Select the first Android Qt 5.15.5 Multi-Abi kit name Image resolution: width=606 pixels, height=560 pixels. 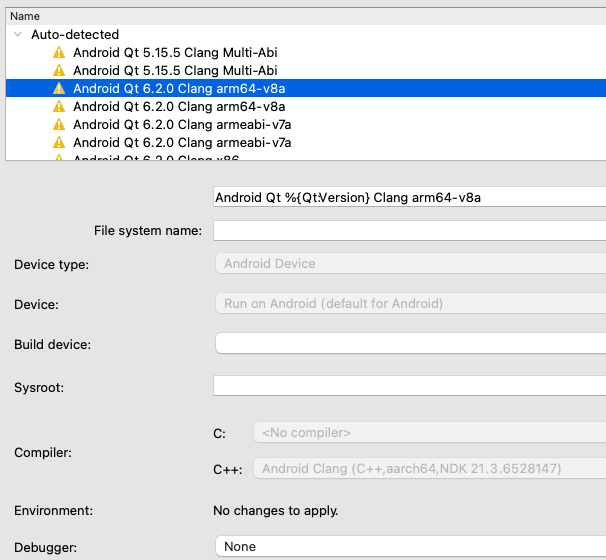pos(175,52)
